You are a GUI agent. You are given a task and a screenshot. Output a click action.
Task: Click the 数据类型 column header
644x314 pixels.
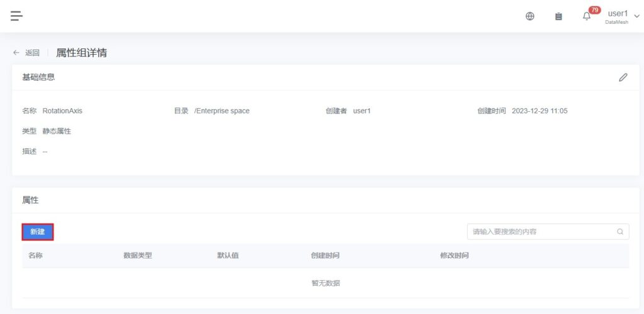pyautogui.click(x=138, y=256)
